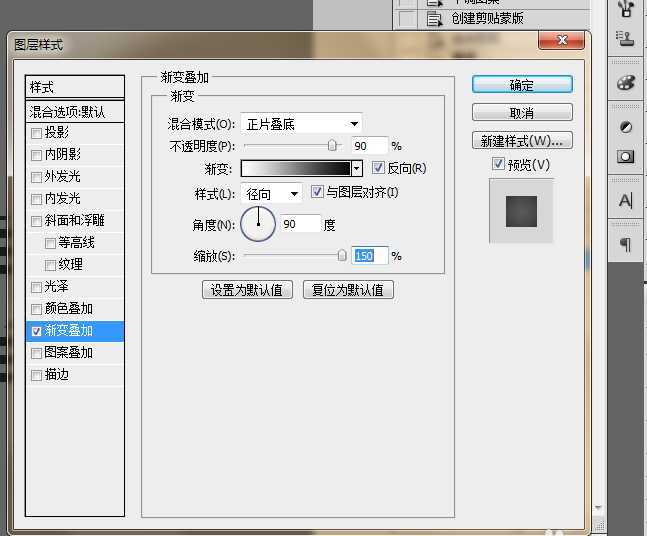Viewport: 647px width, 536px height.
Task: Click the 不透明度 opacity slider handle
Action: coord(332,145)
